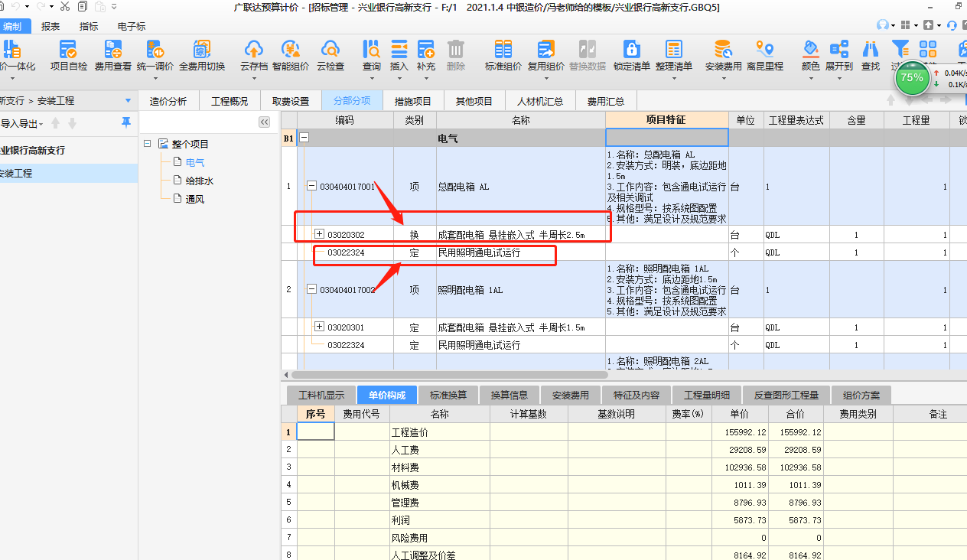Open the 导入导出 dropdown
This screenshot has width=967, height=560.
[21, 123]
